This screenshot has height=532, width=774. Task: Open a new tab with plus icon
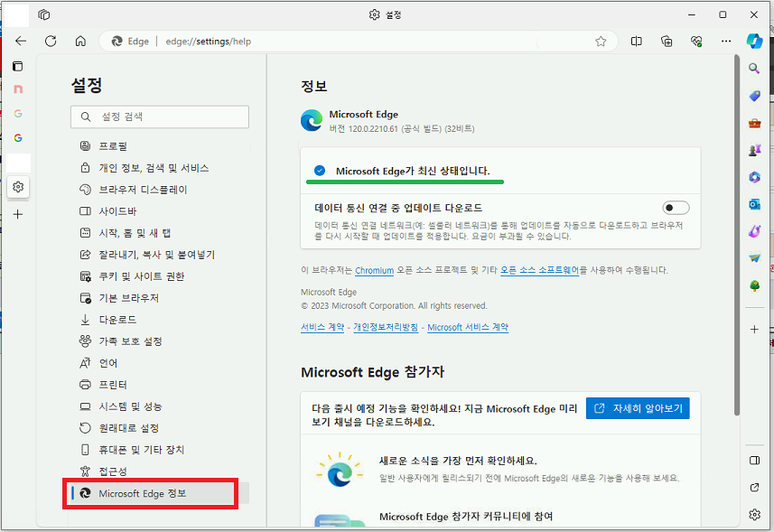pyautogui.click(x=18, y=214)
